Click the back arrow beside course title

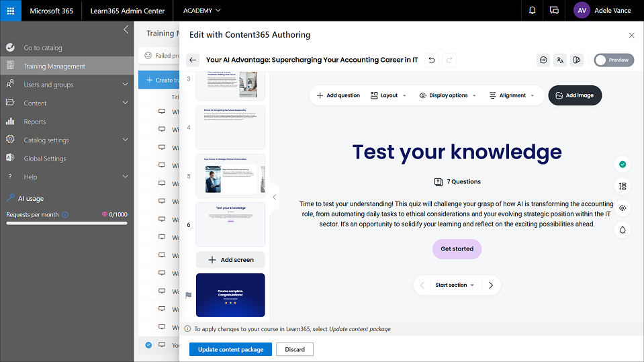(193, 60)
